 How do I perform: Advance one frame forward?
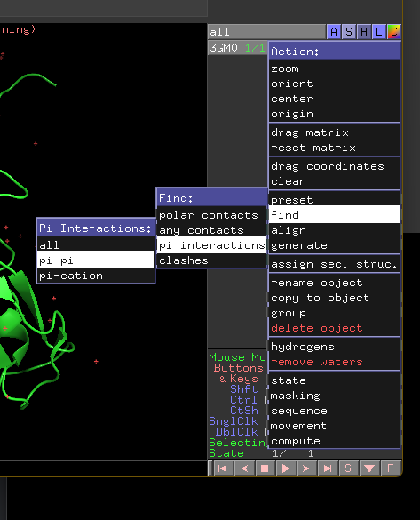pyautogui.click(x=306, y=468)
